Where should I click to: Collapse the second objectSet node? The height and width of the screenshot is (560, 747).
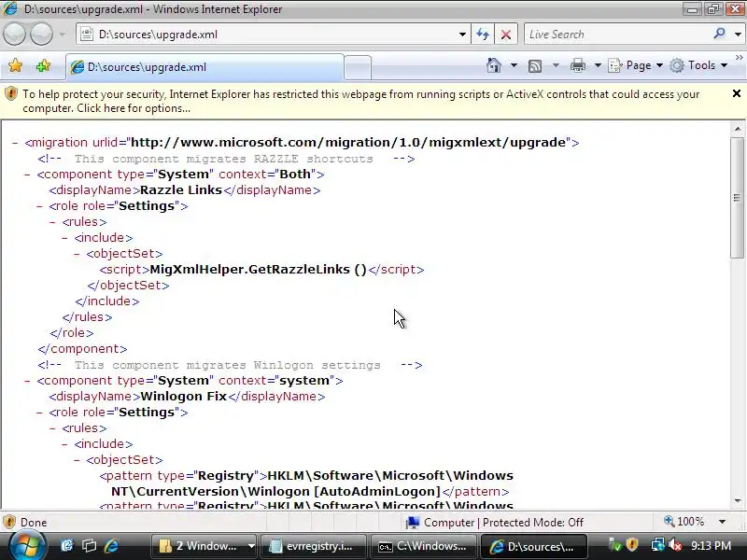coord(78,460)
